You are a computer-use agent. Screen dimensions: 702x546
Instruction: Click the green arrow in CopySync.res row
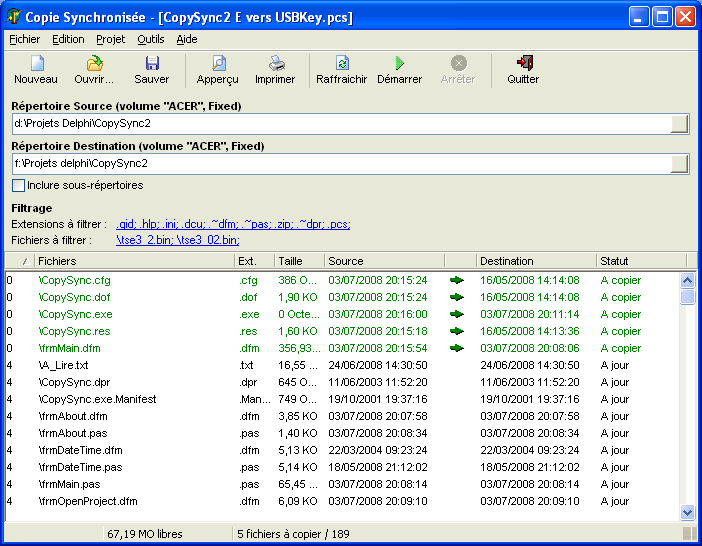(x=457, y=331)
